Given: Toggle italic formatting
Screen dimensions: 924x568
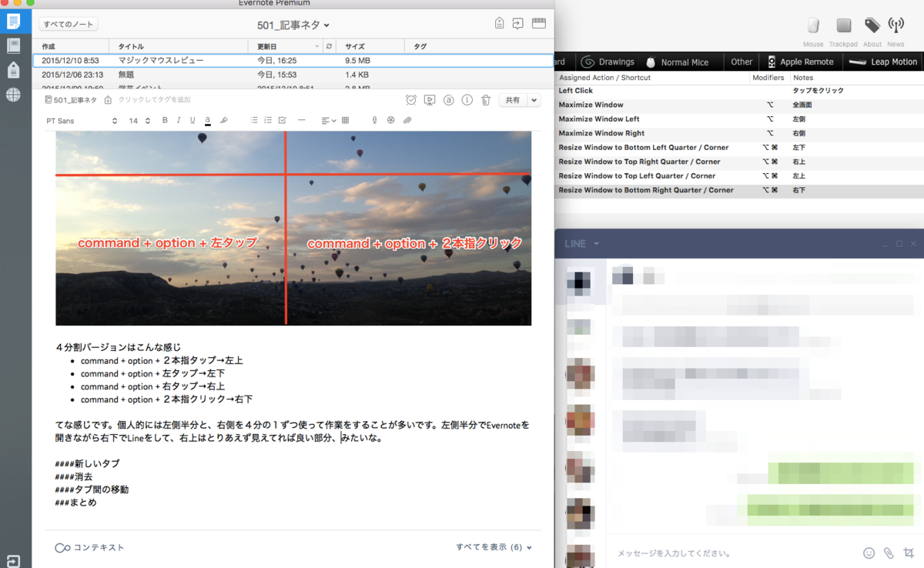Looking at the screenshot, I should pos(179,120).
